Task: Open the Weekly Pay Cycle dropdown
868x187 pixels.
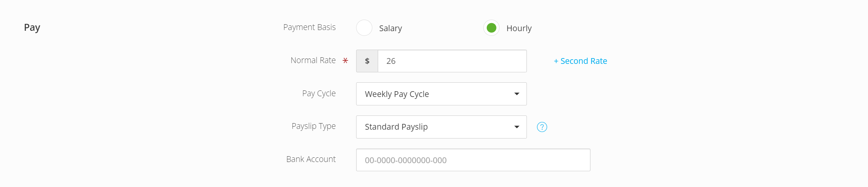Action: point(441,94)
